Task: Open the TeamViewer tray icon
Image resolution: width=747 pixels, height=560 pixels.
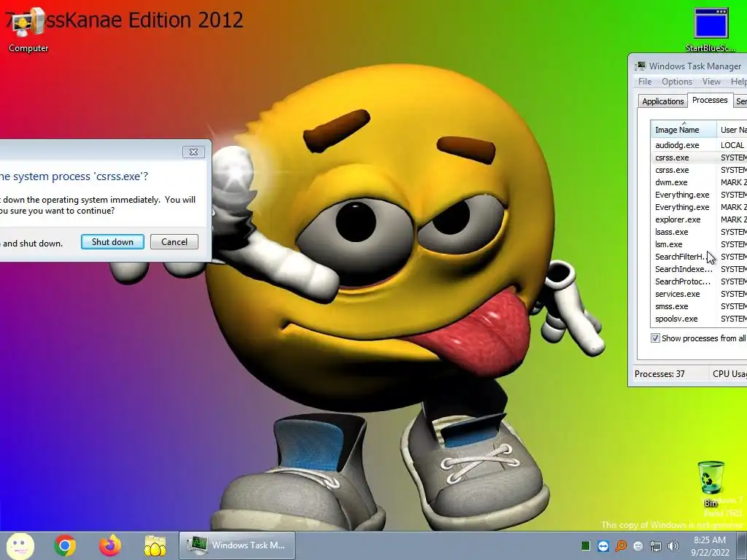Action: point(603,546)
